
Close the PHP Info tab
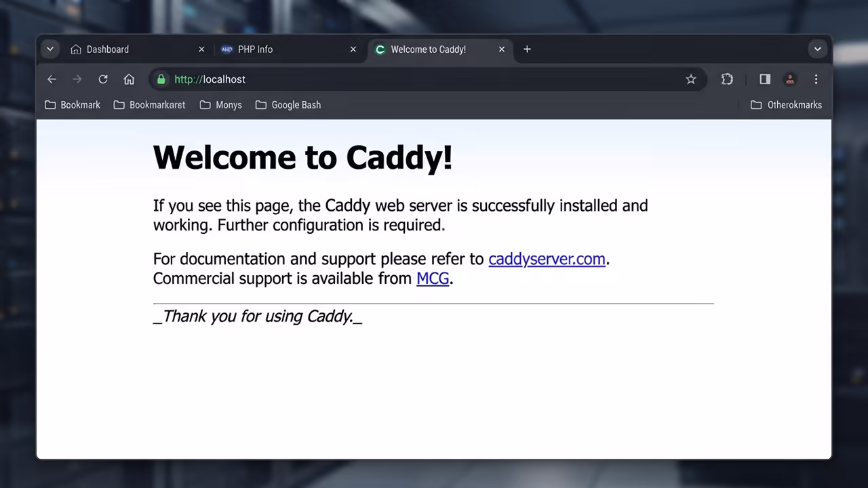coord(353,49)
